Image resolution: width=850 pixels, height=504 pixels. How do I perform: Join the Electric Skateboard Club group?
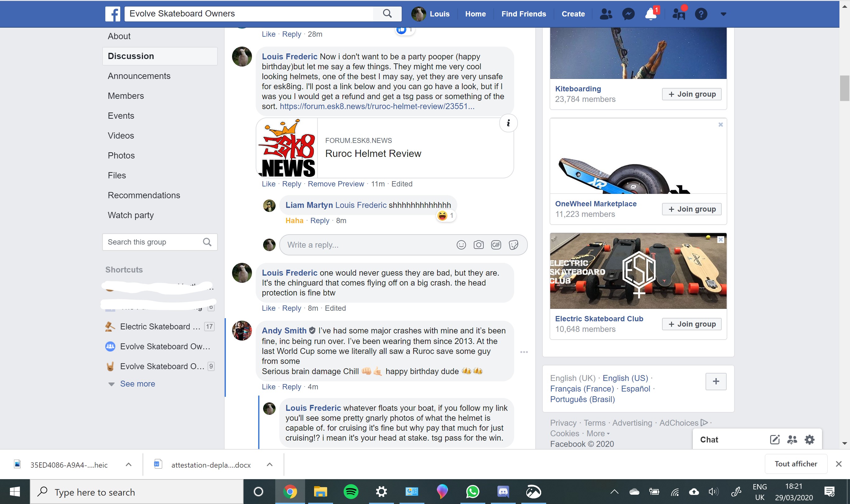coord(692,324)
